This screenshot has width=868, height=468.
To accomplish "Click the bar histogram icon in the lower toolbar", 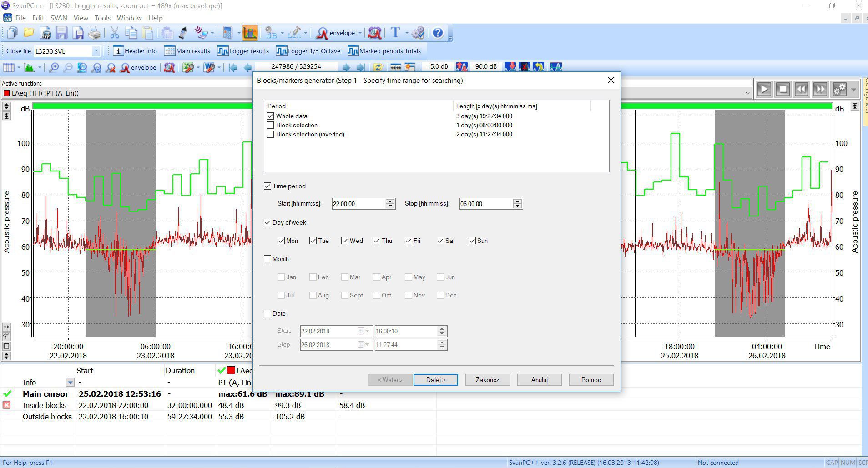I will [x=30, y=68].
